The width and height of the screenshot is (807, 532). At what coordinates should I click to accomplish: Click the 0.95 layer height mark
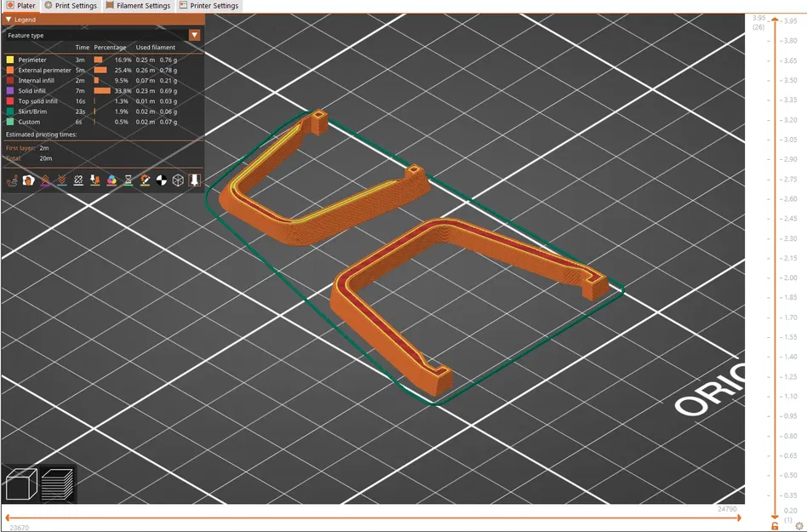[791, 416]
